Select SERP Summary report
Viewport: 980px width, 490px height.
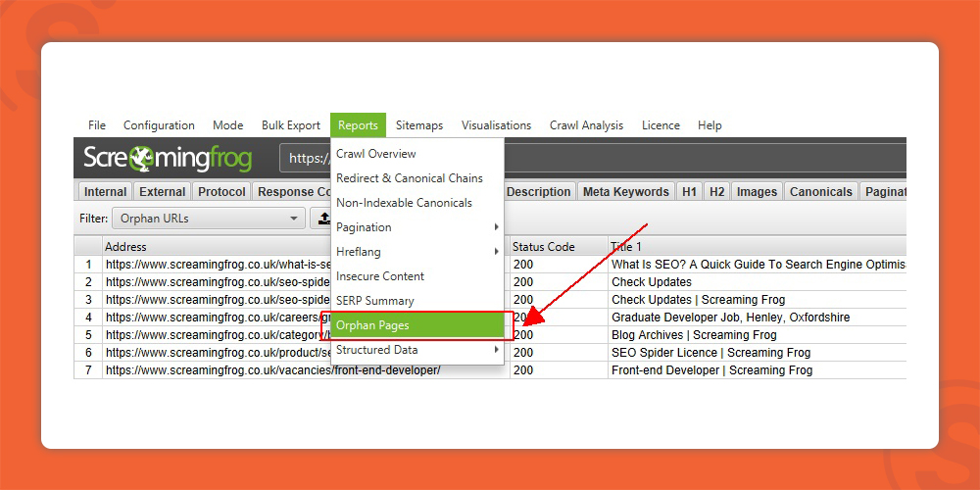click(417, 301)
